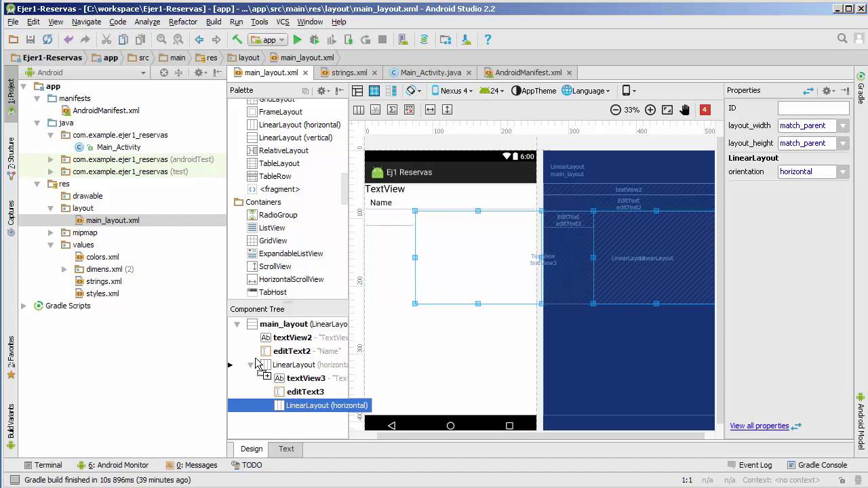Click the Help question mark icon
Viewport: 868px width, 488px height.
point(488,40)
